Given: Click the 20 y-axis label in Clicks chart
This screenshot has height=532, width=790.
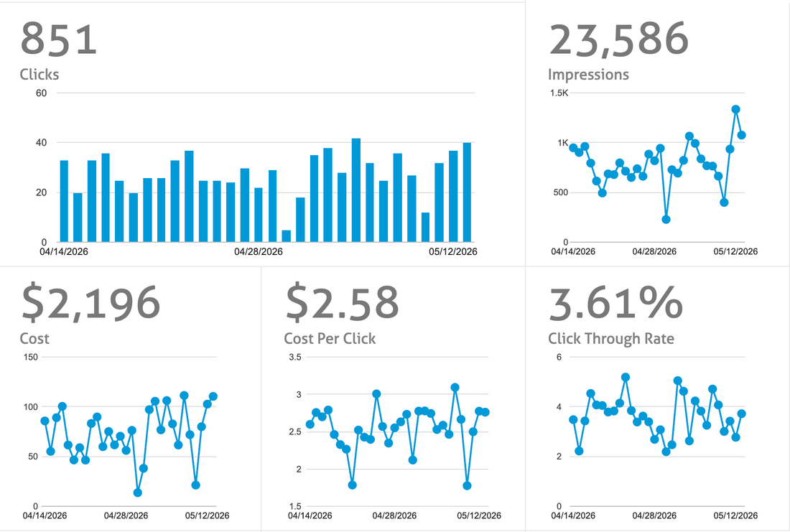Looking at the screenshot, I should [x=42, y=192].
